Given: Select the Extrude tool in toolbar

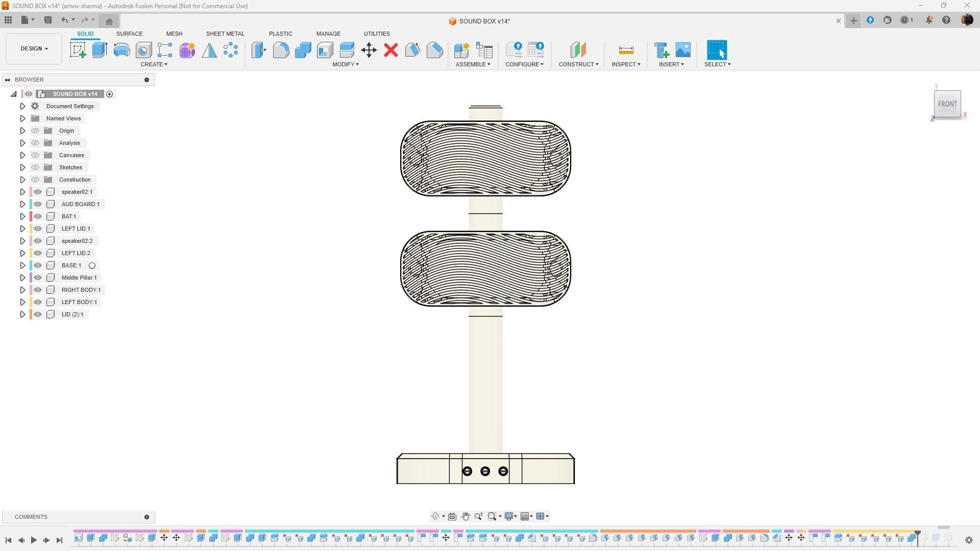Looking at the screenshot, I should click(100, 50).
